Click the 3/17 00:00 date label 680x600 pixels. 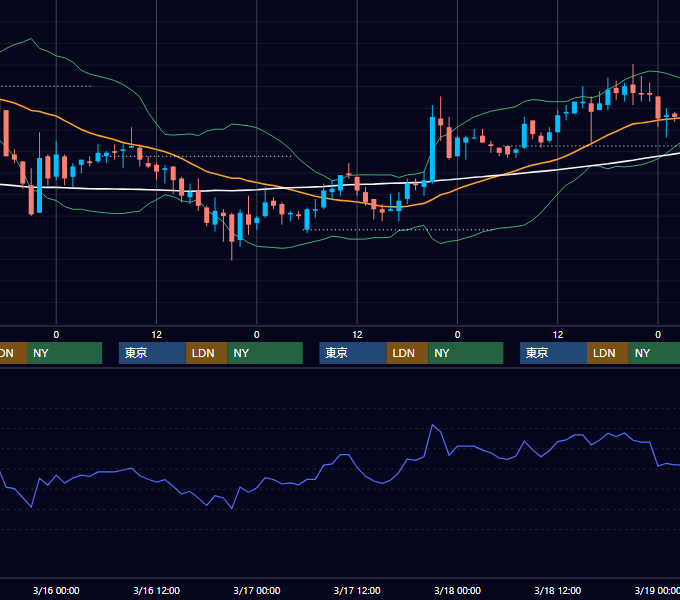click(257, 590)
